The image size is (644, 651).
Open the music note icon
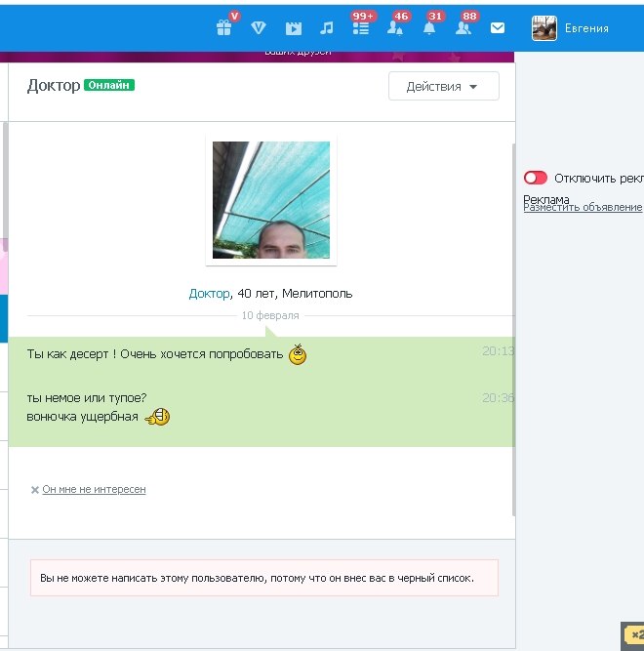[327, 28]
